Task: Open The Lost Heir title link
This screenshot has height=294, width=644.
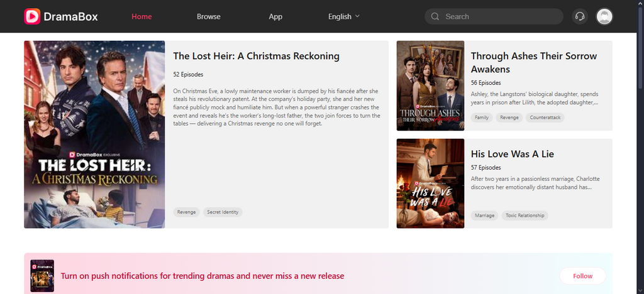Action: click(x=257, y=56)
